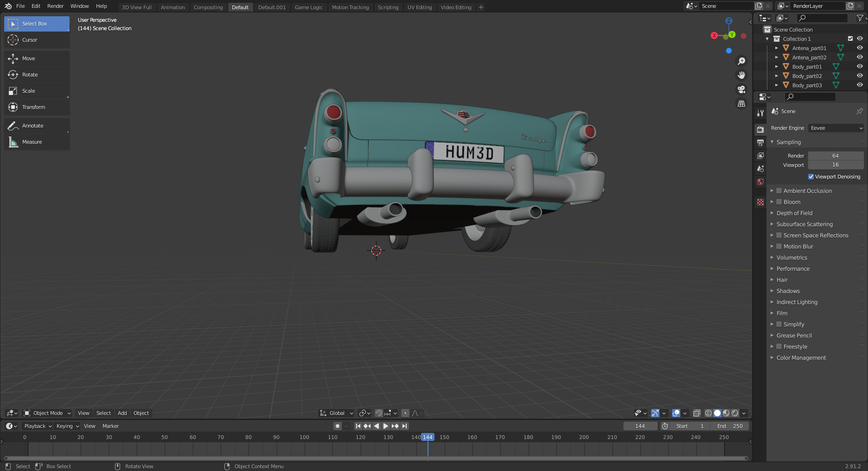
Task: Disable Viewport Denoising
Action: (x=811, y=177)
